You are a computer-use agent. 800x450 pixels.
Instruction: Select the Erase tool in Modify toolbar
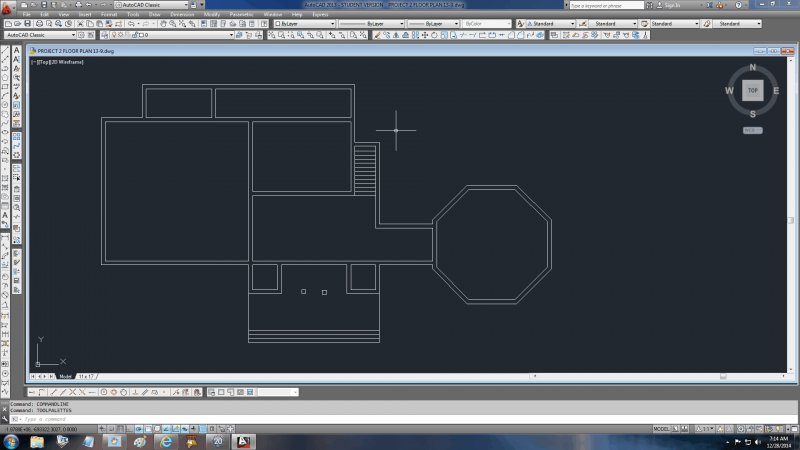378,35
